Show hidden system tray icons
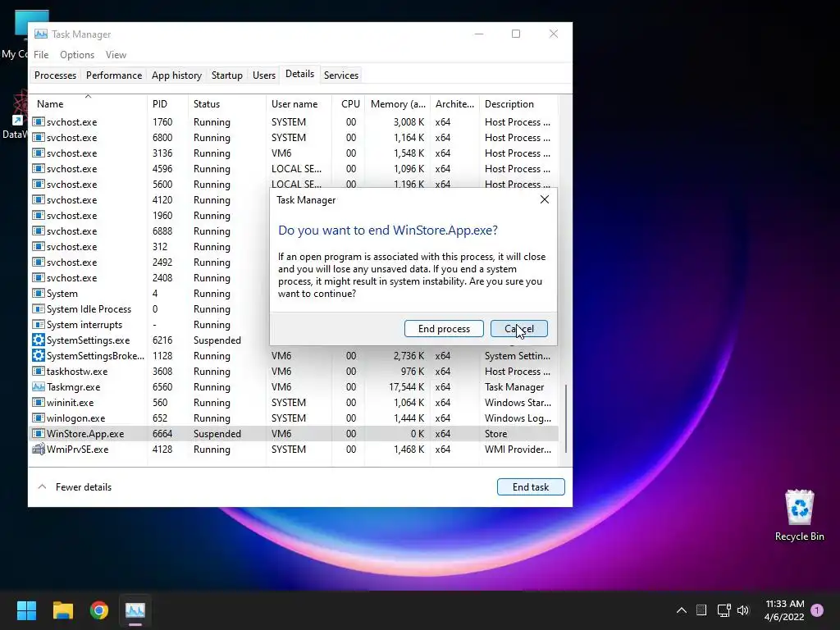This screenshot has width=840, height=630. 682,610
